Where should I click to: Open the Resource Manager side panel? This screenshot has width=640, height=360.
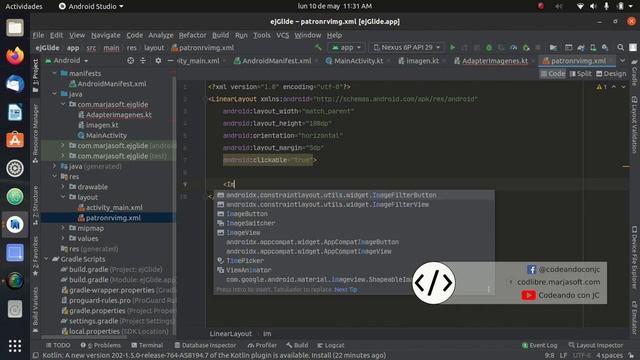pyautogui.click(x=36, y=133)
